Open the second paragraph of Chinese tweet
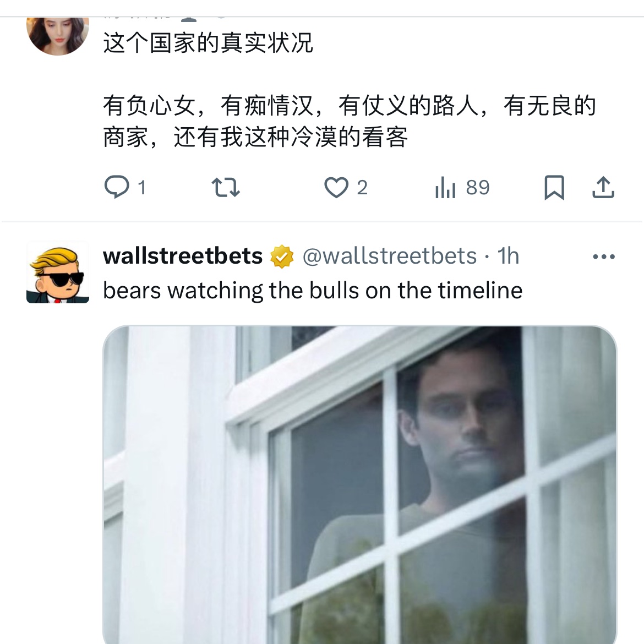The height and width of the screenshot is (644, 644). 349,121
